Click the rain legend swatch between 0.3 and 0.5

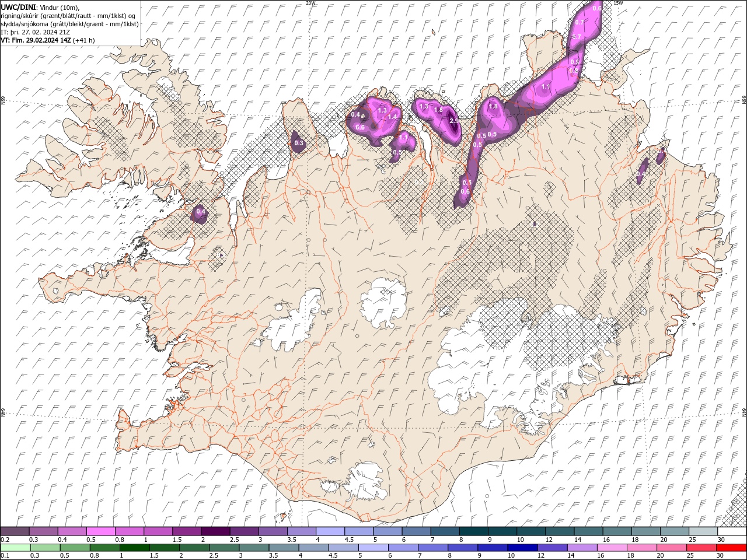[45, 547]
